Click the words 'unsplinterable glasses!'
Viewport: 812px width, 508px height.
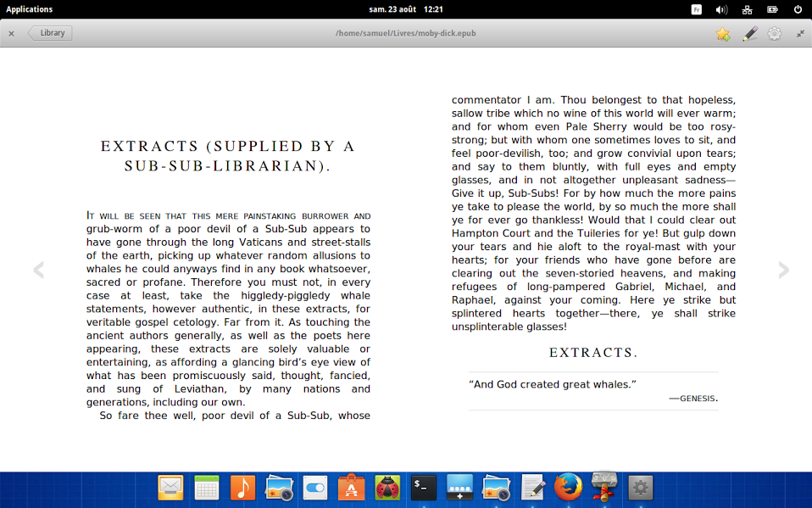click(509, 327)
